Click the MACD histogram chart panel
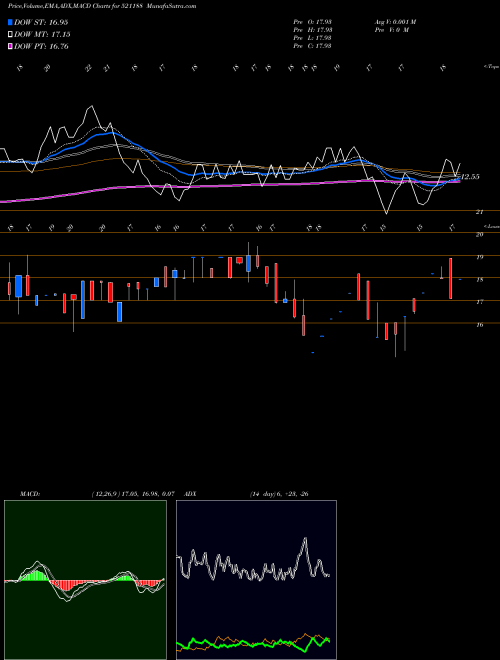 [x=85, y=580]
